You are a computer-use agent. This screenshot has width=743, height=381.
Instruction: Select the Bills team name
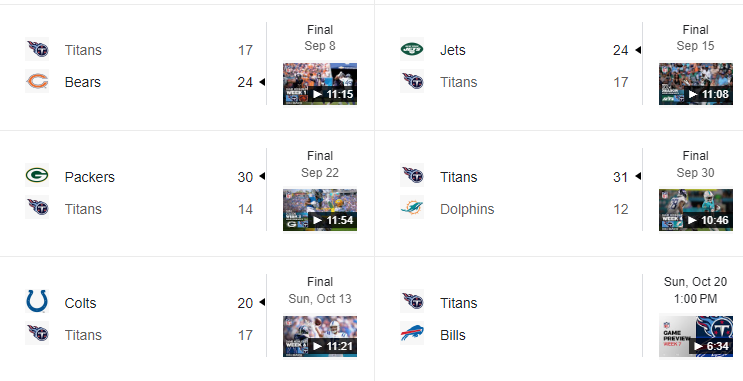click(x=453, y=335)
